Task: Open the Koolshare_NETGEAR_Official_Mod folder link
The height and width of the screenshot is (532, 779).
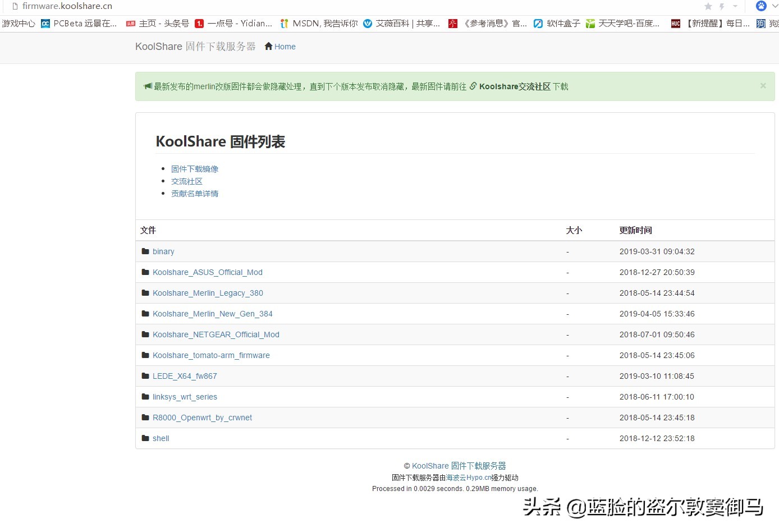Action: [x=216, y=334]
